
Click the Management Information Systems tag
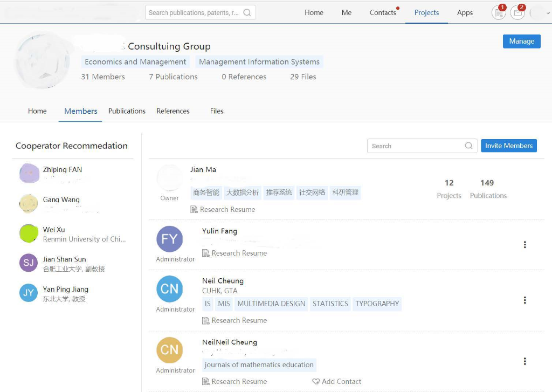coord(259,61)
